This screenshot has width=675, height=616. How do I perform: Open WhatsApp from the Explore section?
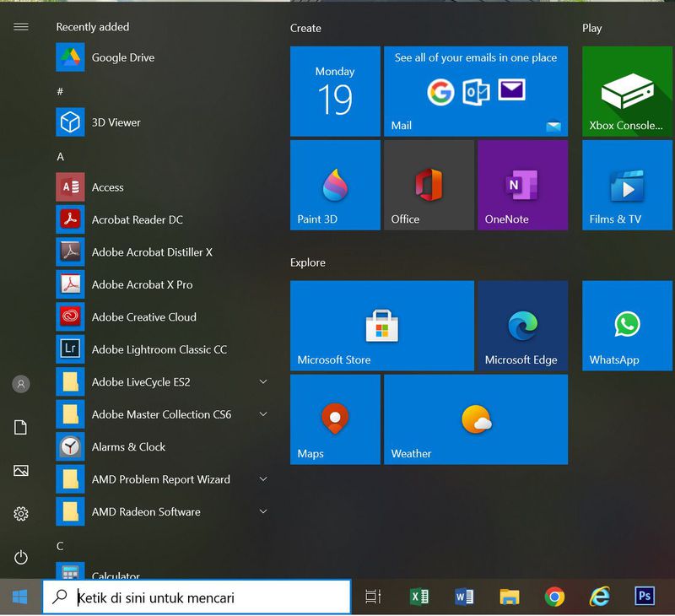coord(626,326)
